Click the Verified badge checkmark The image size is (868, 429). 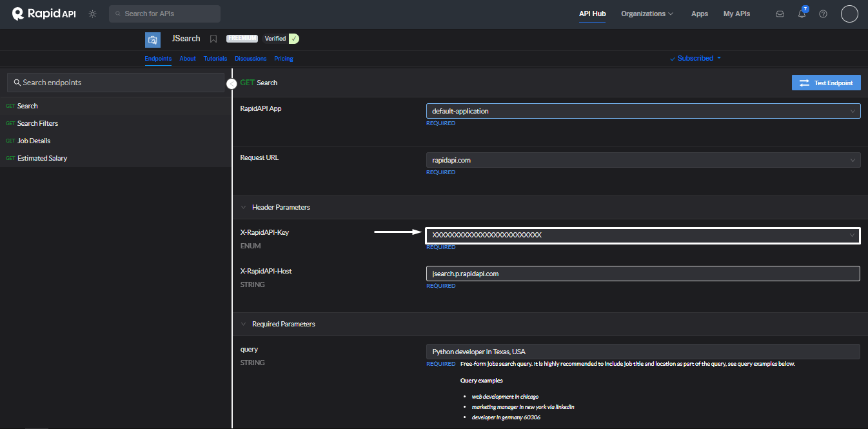[294, 39]
